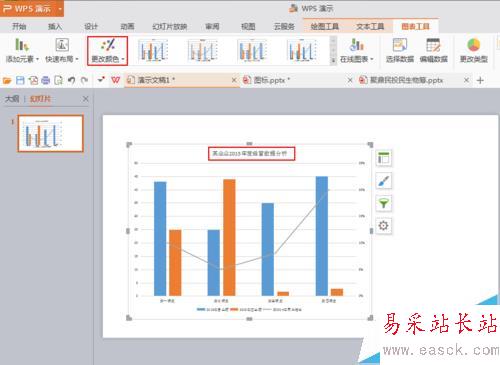Open the 视图 ribbon tab
Viewport: 500px width, 365px height.
[x=248, y=26]
